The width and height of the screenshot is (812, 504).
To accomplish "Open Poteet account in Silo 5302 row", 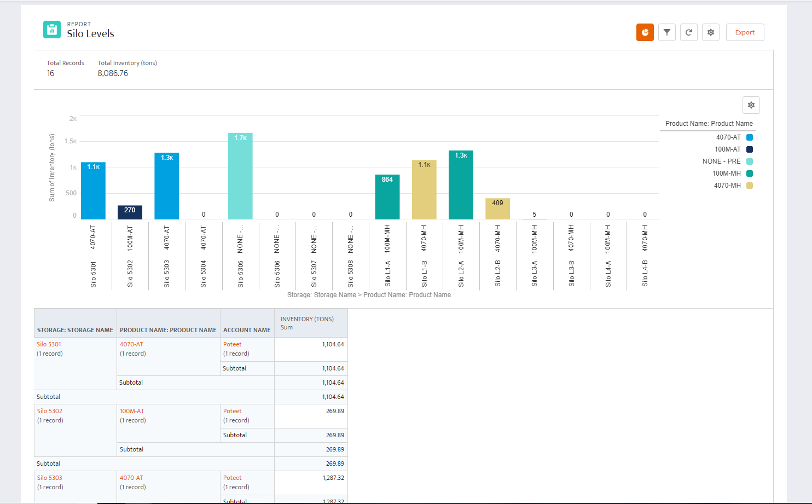I will point(232,411).
